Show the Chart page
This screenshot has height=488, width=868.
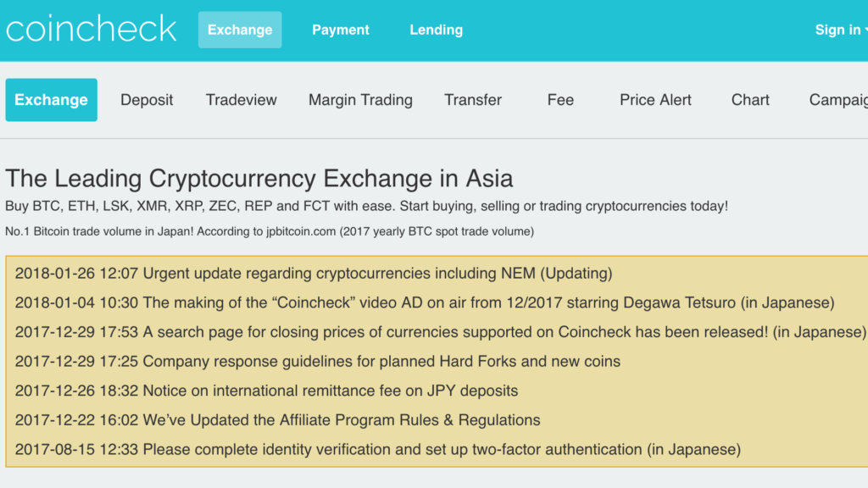point(750,100)
